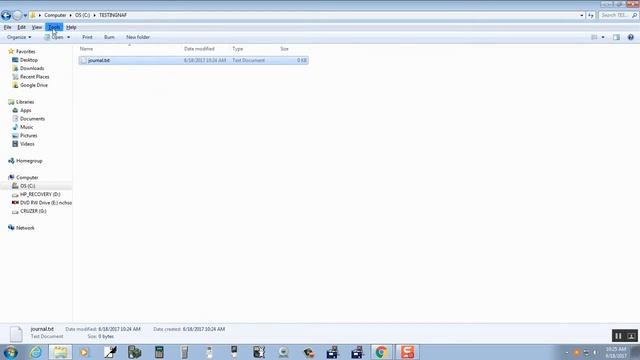Refresh the folder with the refresh button
Screen dimensions: 640x360
(x=591, y=15)
